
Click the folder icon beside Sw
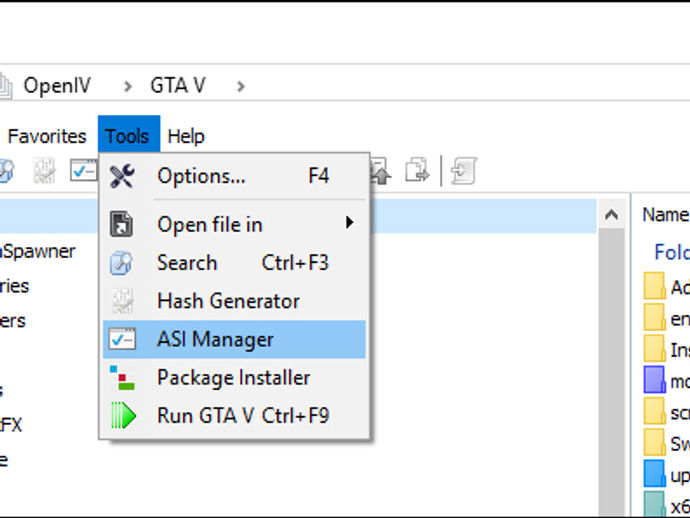tap(654, 442)
